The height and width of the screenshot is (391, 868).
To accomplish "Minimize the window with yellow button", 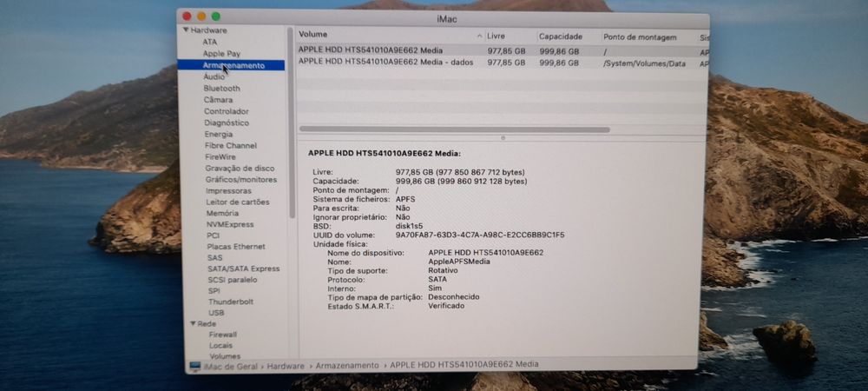I will (201, 17).
